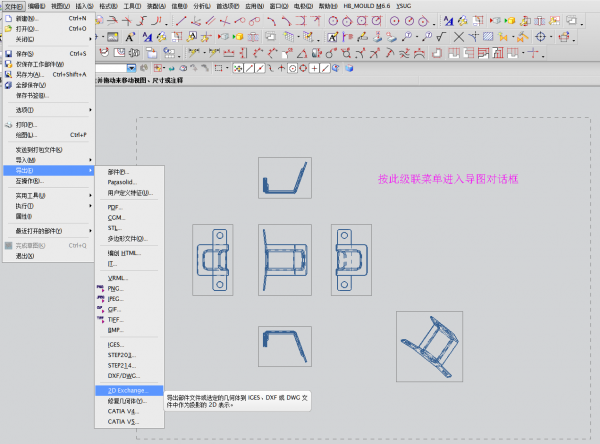Open the selection filter combo box dropdown

coord(131,68)
